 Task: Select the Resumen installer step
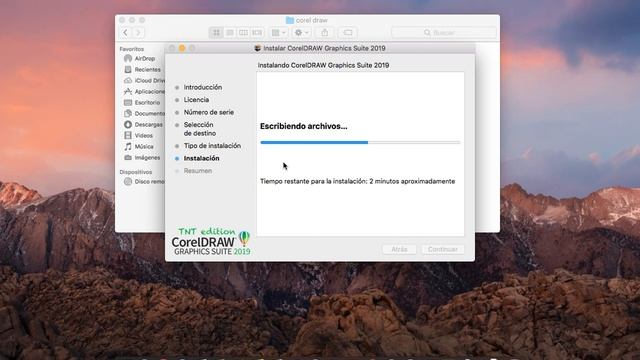(x=198, y=171)
